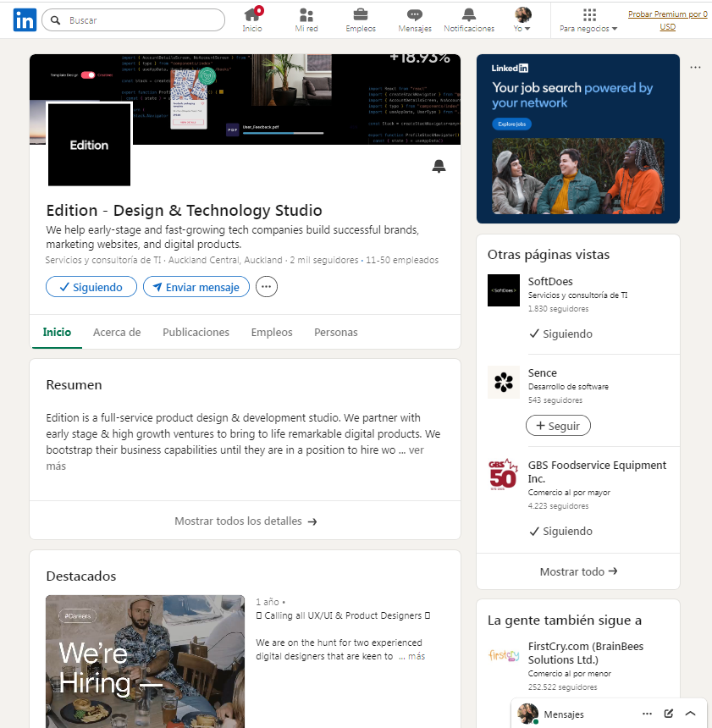Screen dimensions: 712x728
Task: Click Probar Premium por 0 USD link
Action: point(667,20)
